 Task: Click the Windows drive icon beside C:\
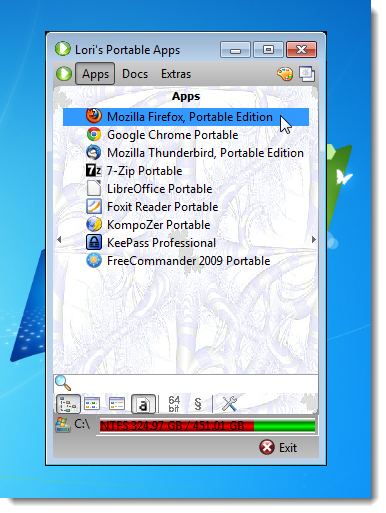63,425
